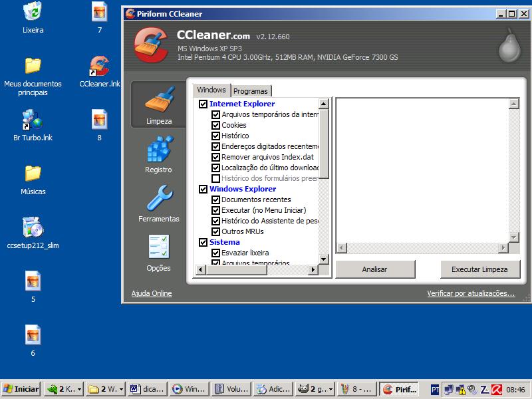The image size is (532, 399).
Task: Click the PT language indicator in the tray
Action: click(435, 389)
